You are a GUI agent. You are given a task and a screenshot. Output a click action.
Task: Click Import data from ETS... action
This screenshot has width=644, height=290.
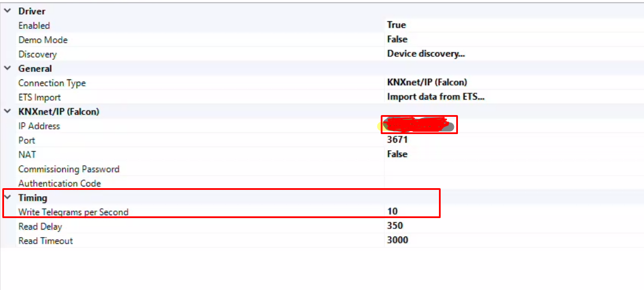(435, 97)
